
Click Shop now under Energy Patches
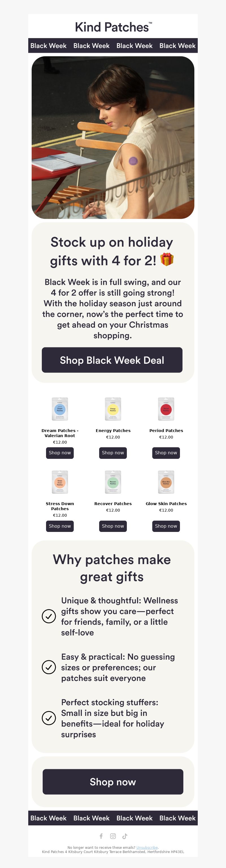click(113, 453)
